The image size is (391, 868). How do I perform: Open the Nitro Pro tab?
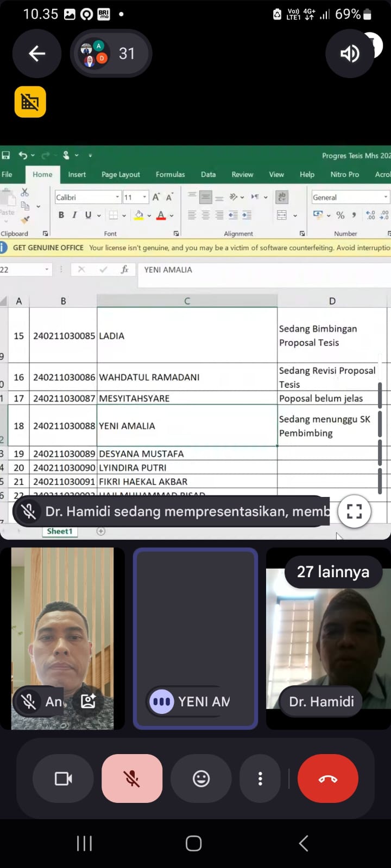[345, 175]
